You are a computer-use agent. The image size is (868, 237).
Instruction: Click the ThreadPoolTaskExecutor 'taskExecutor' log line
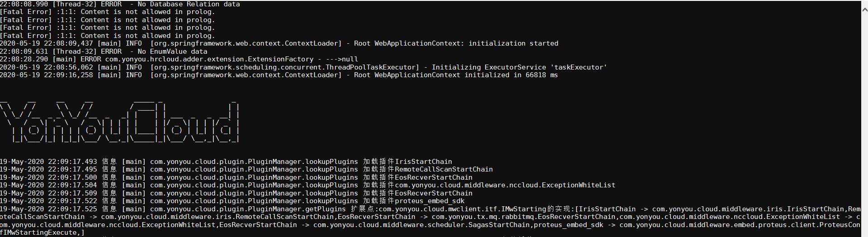point(303,67)
